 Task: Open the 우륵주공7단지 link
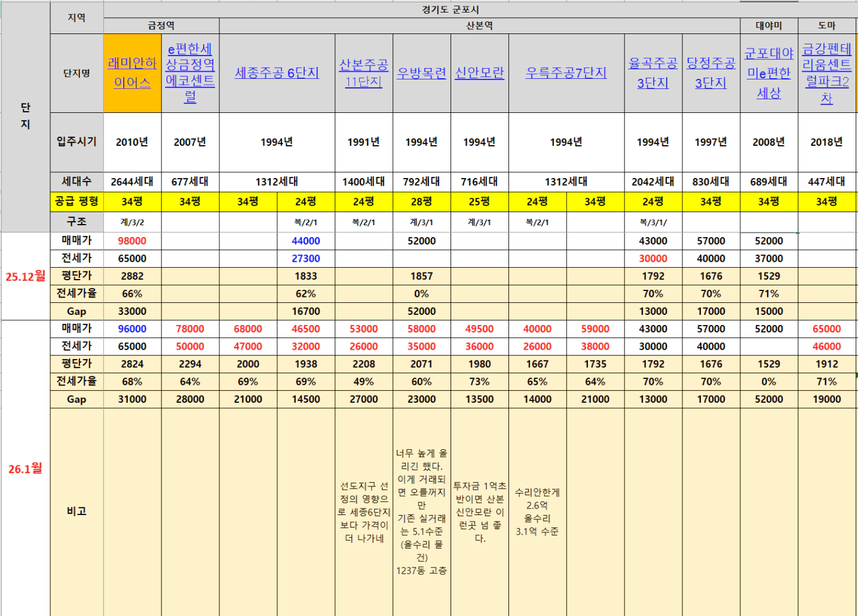566,73
